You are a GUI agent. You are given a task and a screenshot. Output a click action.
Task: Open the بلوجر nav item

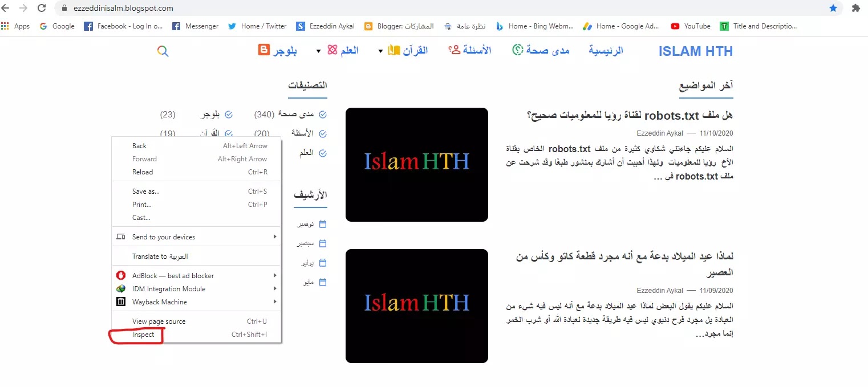coord(278,50)
